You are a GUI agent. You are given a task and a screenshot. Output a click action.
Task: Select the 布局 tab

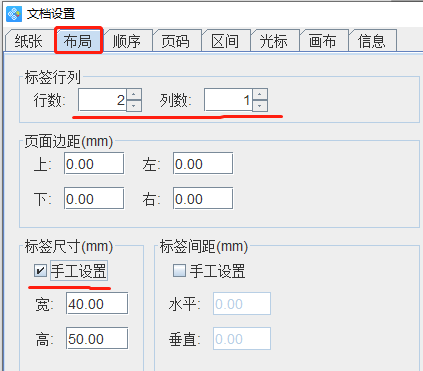point(78,41)
